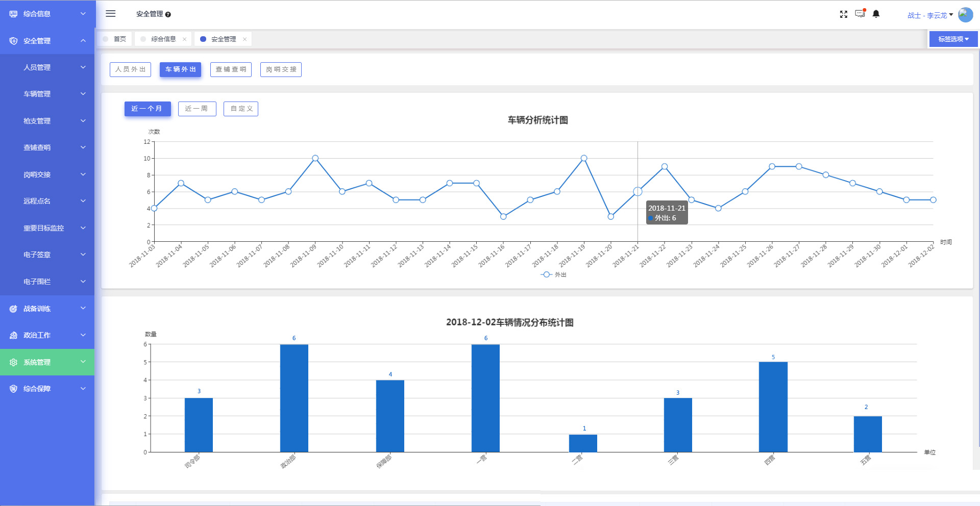Click the 四营 bar with value 5
The width and height of the screenshot is (980, 506).
773,407
